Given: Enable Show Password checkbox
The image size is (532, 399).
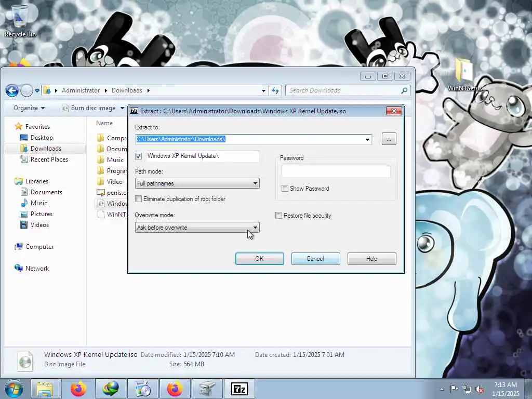Looking at the screenshot, I should click(x=285, y=188).
